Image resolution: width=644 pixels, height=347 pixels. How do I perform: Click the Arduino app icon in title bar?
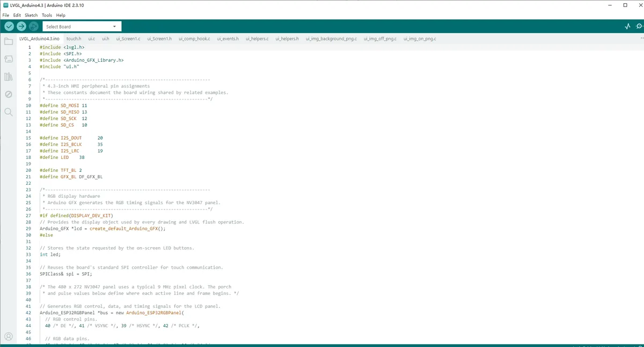pyautogui.click(x=5, y=5)
